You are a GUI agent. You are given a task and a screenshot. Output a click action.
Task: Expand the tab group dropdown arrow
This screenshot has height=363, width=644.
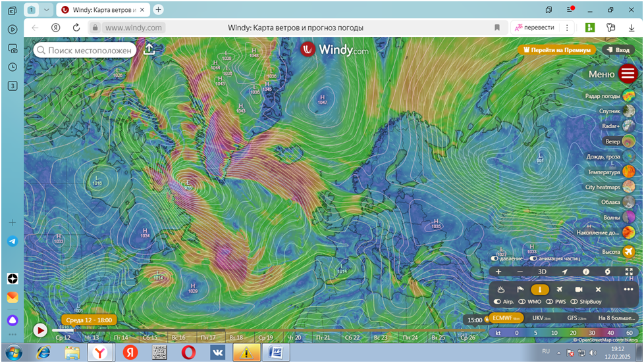(46, 10)
